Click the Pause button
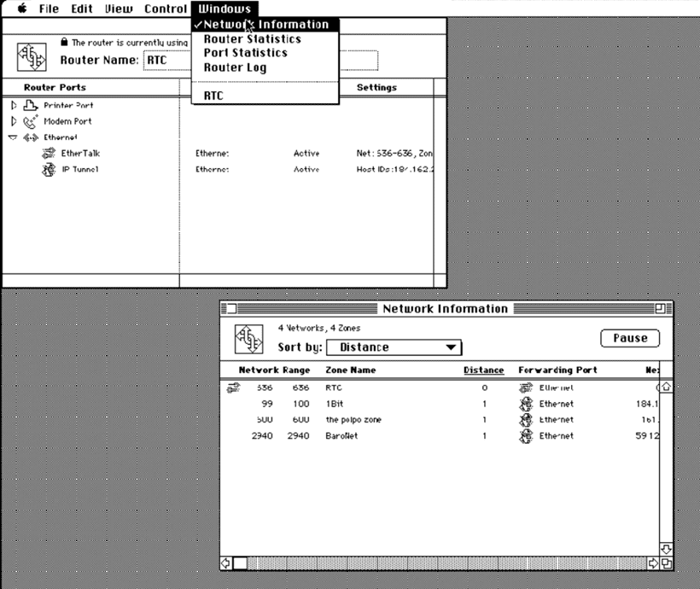 click(x=630, y=338)
